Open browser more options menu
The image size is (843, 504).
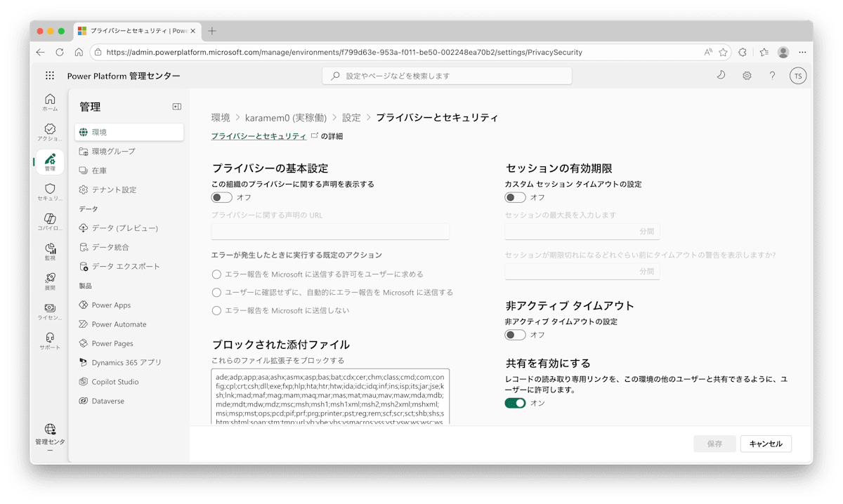802,52
